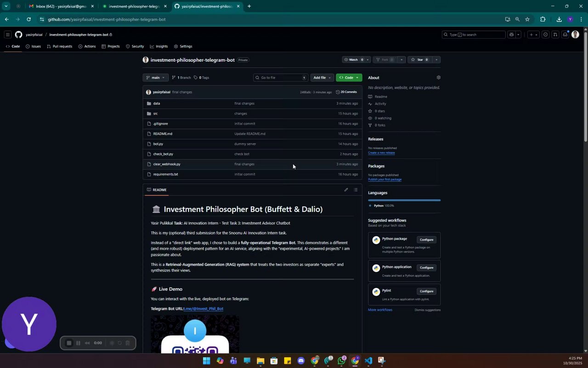588x368 pixels.
Task: Open the browser Extensions puzzle icon
Action: (x=543, y=19)
